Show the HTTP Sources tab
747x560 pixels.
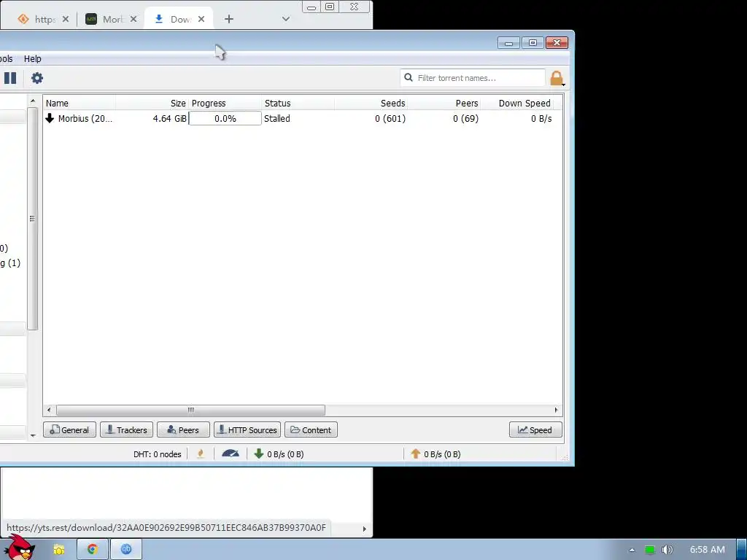point(247,429)
